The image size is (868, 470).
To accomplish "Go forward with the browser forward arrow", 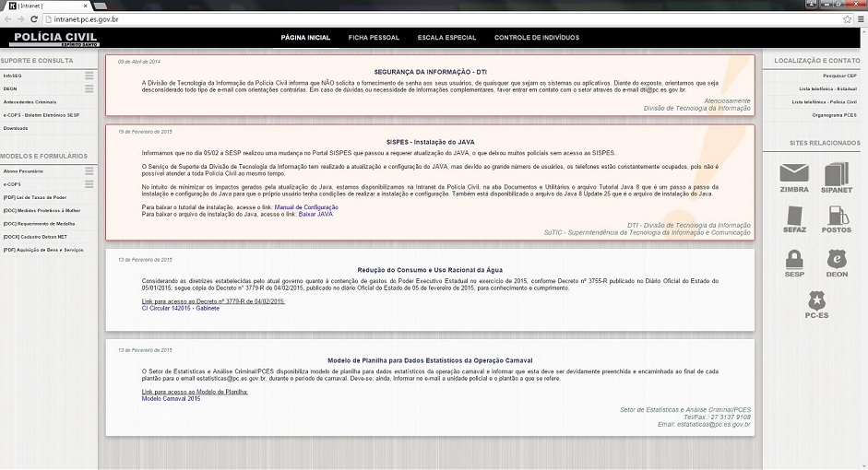I will 20,19.
